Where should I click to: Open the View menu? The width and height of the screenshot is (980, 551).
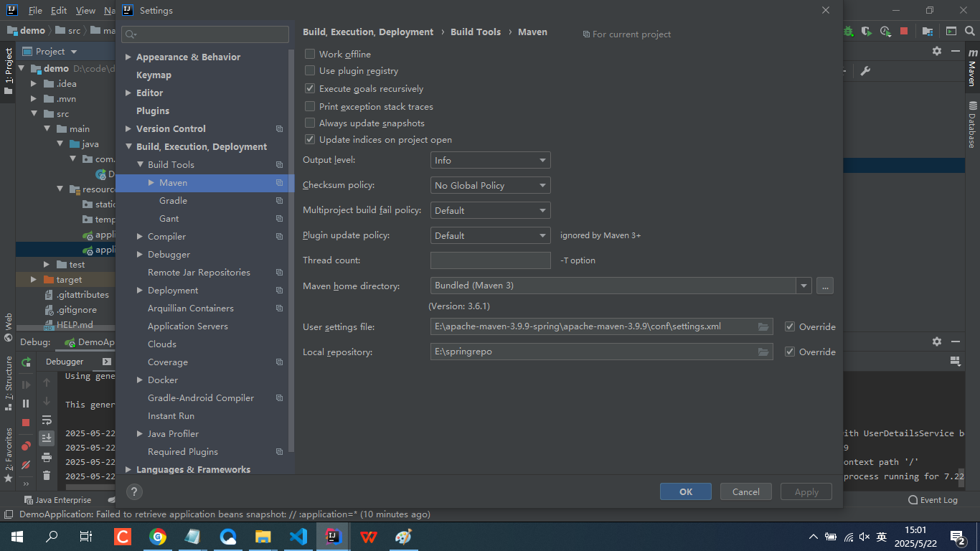[85, 11]
